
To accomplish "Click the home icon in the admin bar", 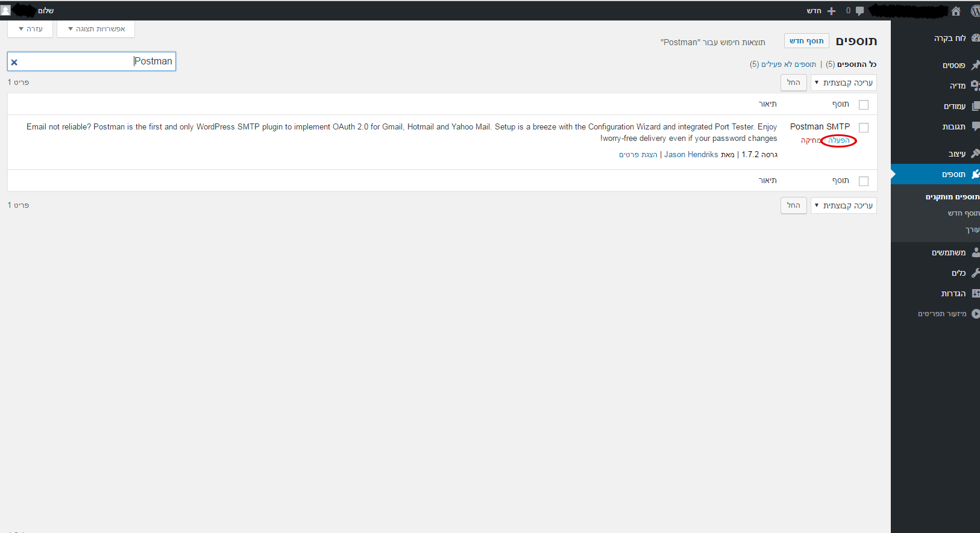I will 956,11.
